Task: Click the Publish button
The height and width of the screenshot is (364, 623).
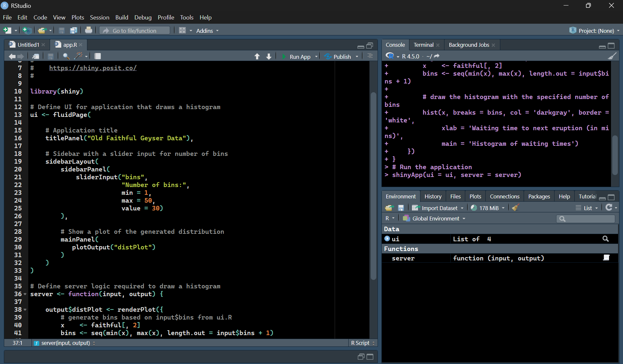Action: tap(338, 57)
